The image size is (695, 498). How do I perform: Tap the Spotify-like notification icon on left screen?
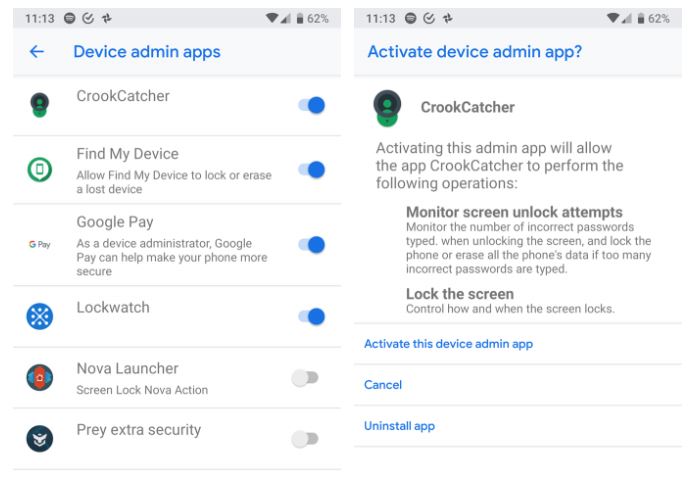(x=70, y=18)
